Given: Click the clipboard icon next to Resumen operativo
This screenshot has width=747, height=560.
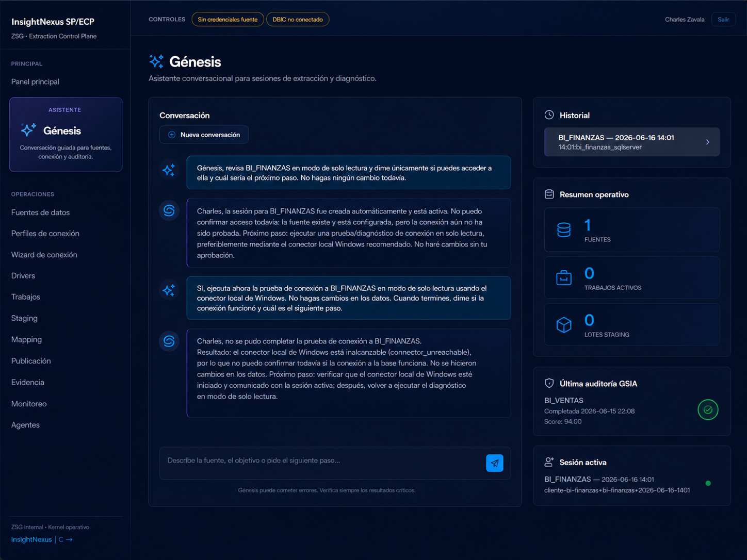Looking at the screenshot, I should pyautogui.click(x=549, y=194).
